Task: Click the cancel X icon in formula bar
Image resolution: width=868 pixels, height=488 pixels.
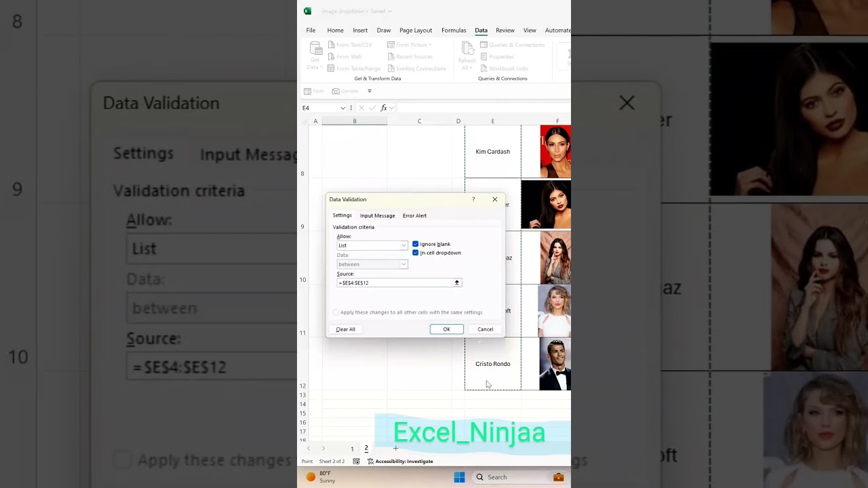Action: point(361,108)
